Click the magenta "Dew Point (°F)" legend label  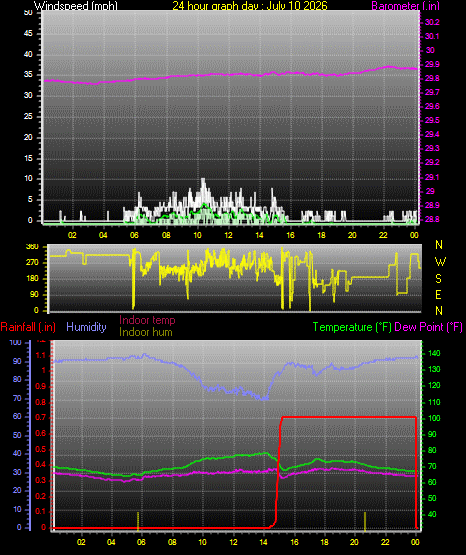[428, 327]
